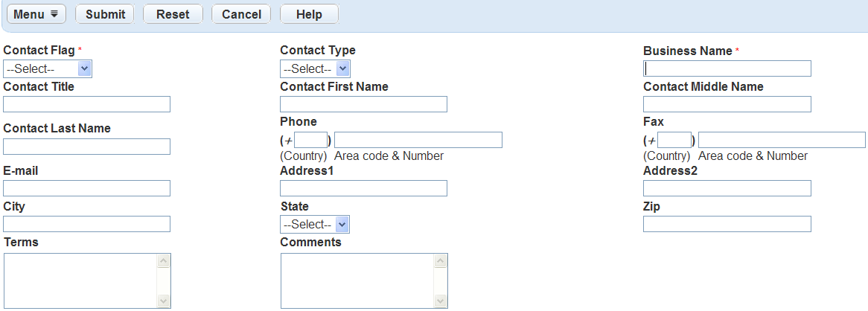The height and width of the screenshot is (311, 868).
Task: Select the Contact First Name field
Action: click(364, 104)
